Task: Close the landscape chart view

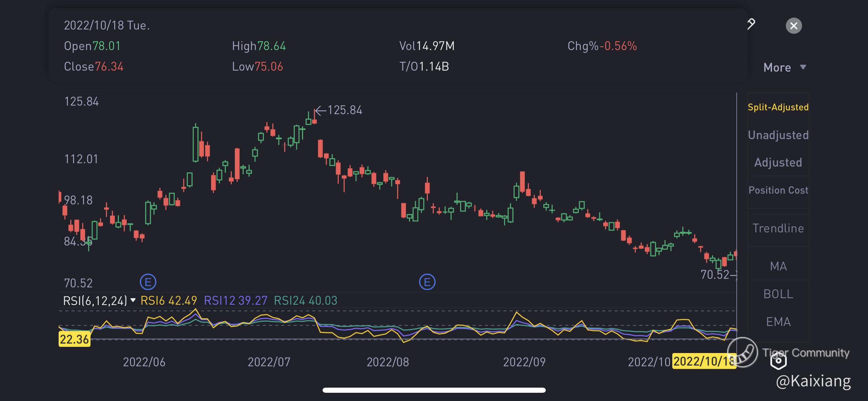Action: pos(794,26)
